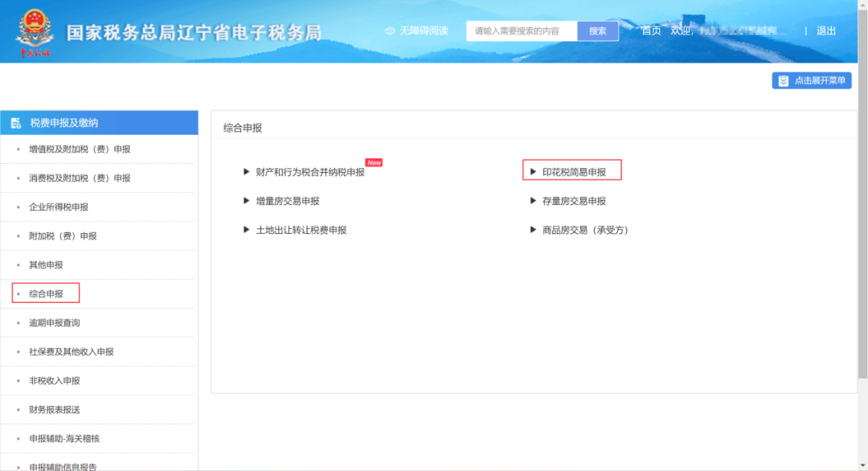Click 退出 to log out

(x=826, y=31)
